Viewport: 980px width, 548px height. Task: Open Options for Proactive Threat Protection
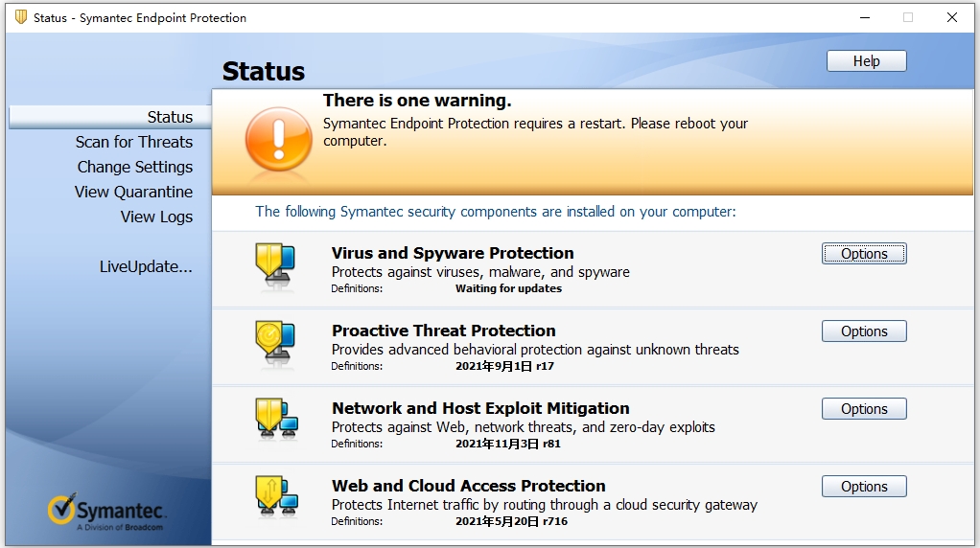click(864, 331)
